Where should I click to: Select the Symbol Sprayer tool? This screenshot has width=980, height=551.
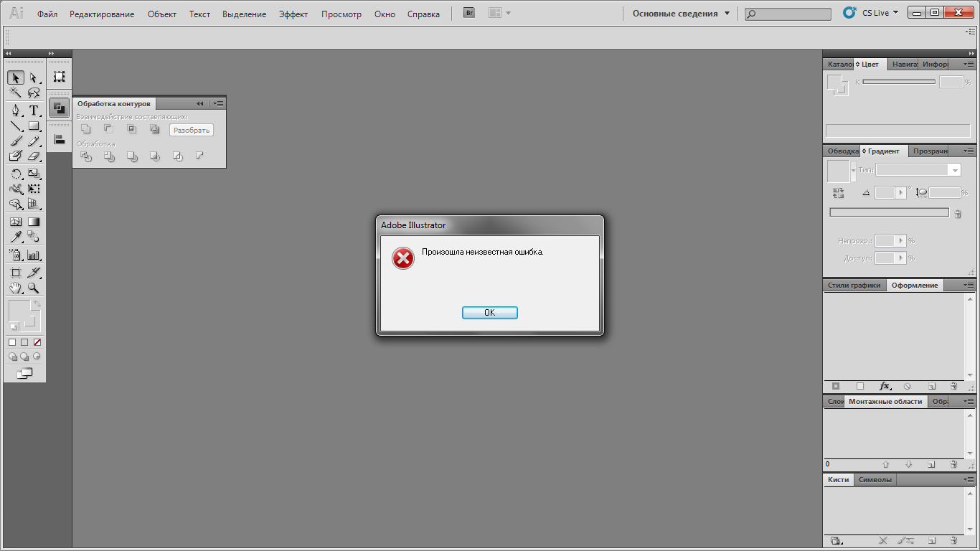pos(16,255)
